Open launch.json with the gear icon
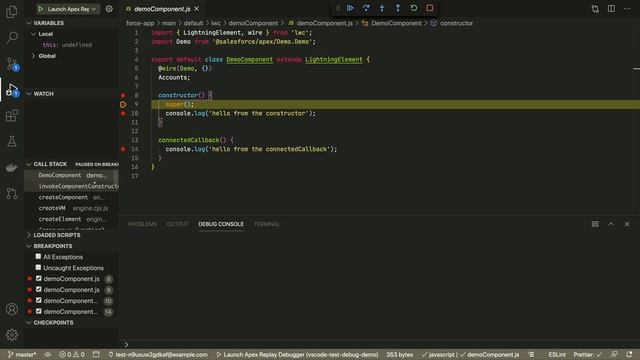640x360 pixels. (109, 9)
